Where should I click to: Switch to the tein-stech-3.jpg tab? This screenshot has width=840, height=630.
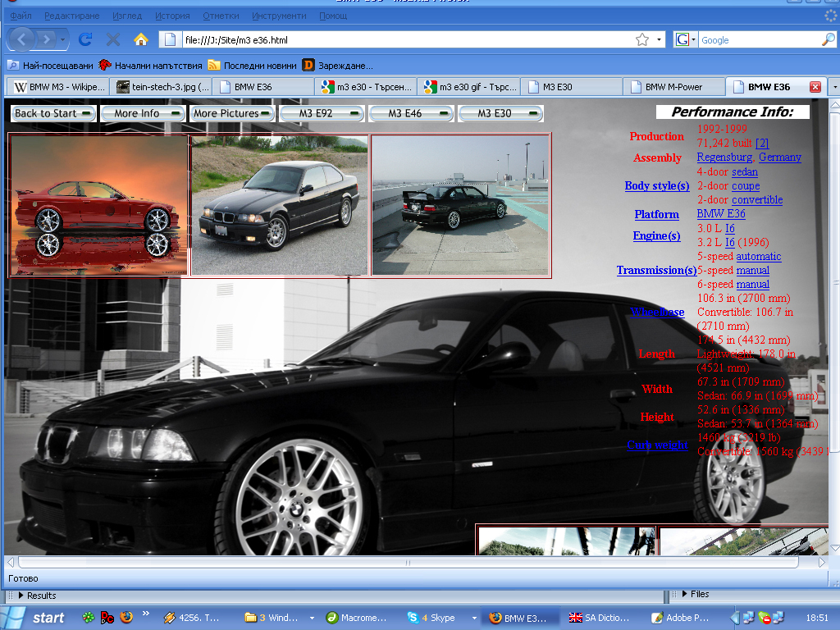tap(163, 87)
